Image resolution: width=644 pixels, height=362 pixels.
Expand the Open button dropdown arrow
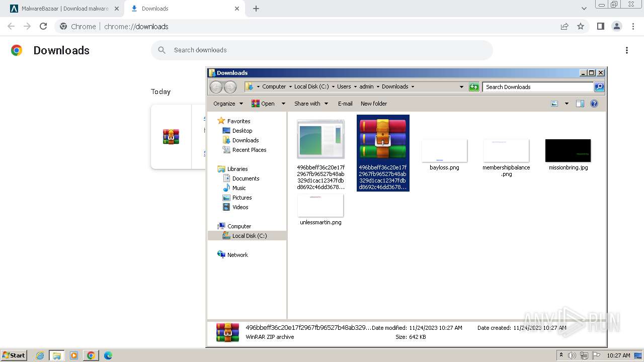click(283, 104)
